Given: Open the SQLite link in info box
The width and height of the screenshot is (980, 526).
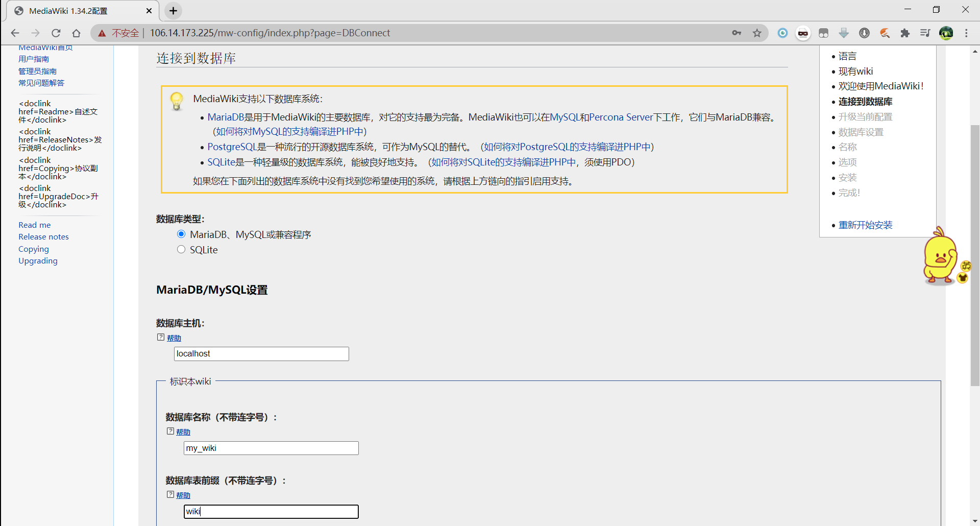Looking at the screenshot, I should (222, 162).
